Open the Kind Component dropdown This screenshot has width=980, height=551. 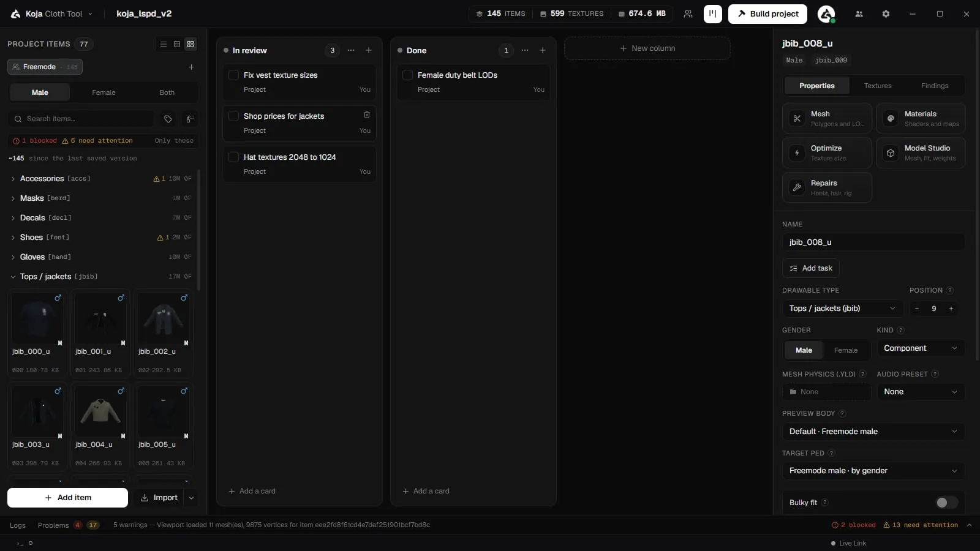point(921,348)
